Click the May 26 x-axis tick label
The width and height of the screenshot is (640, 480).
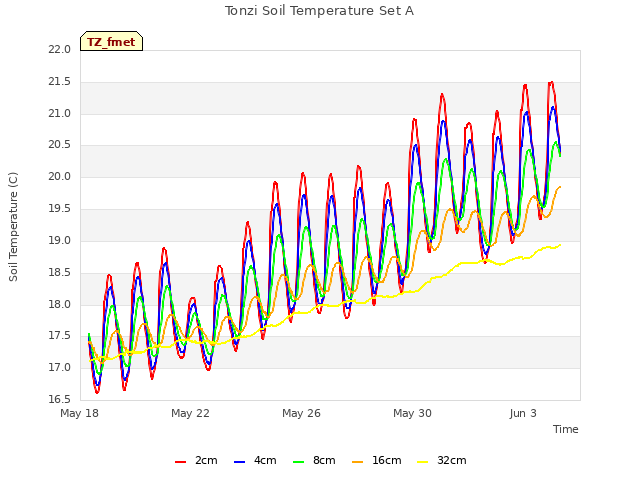[301, 413]
